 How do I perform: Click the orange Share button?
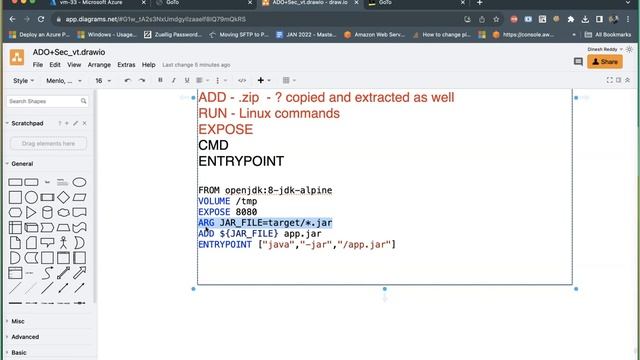coord(605,62)
